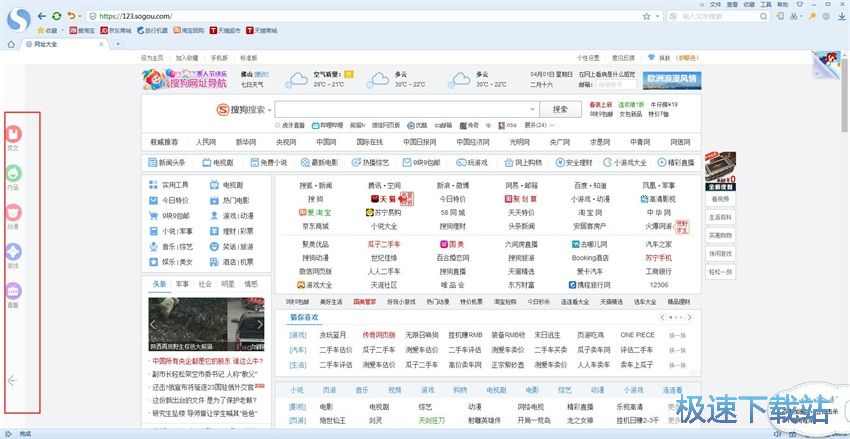Open 京东商城 bookmark
This screenshot has height=439, width=850.
click(116, 31)
